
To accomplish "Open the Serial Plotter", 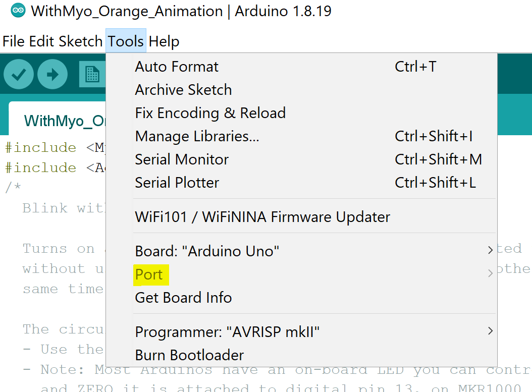I will 177,183.
